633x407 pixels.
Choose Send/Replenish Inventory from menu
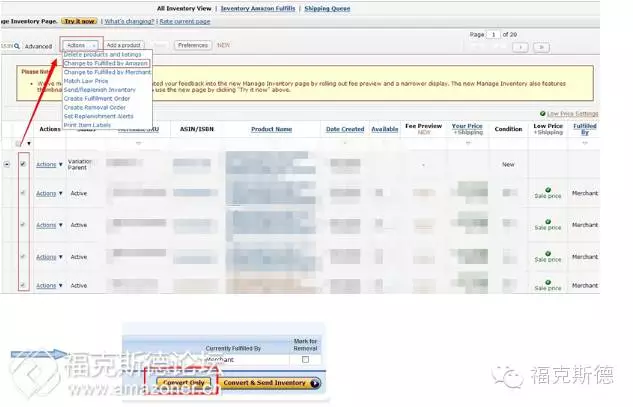[100, 90]
